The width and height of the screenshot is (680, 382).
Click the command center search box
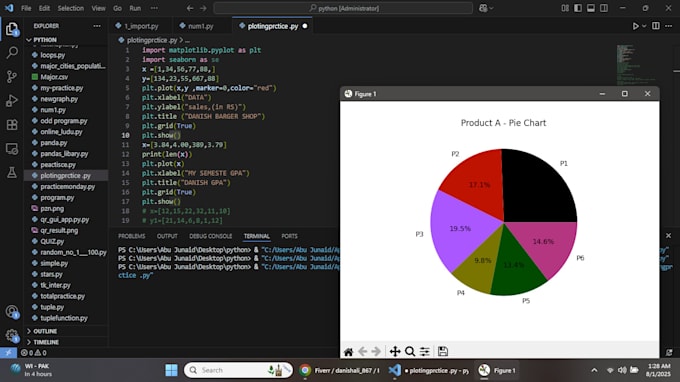[343, 8]
